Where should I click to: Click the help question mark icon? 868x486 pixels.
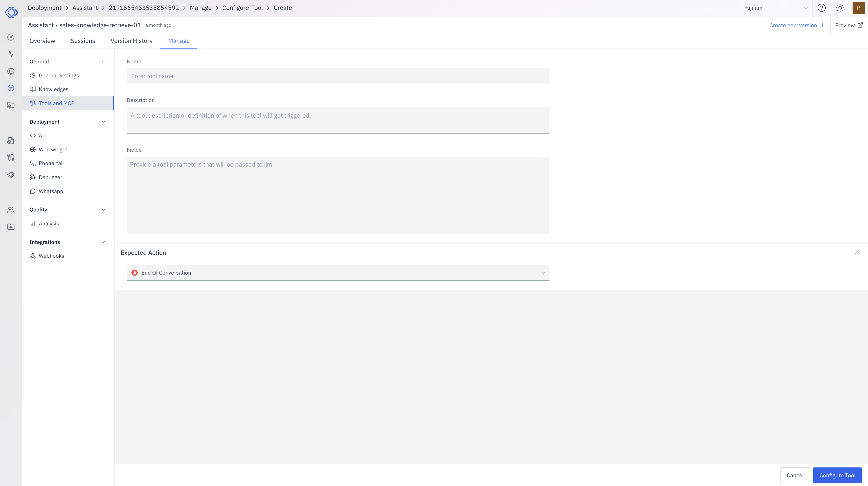coord(821,8)
